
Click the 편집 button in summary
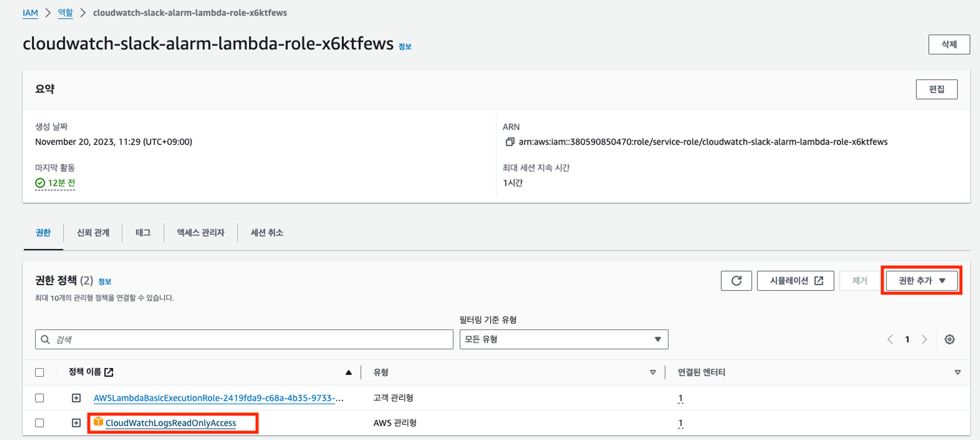pyautogui.click(x=936, y=89)
